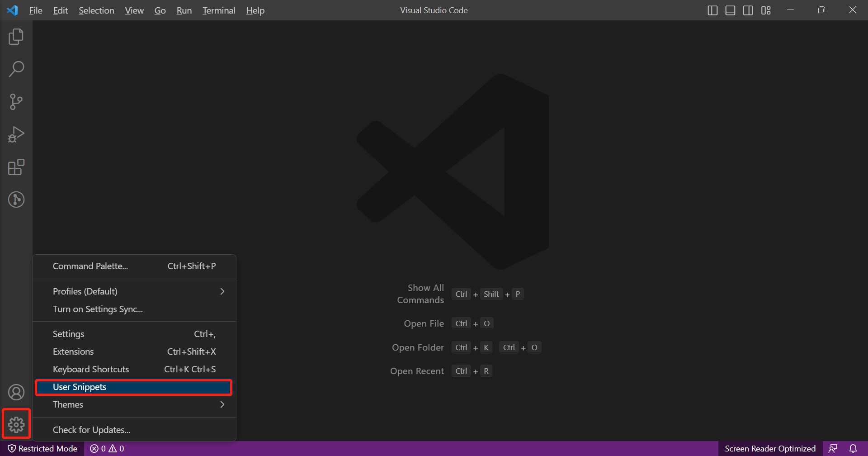Select Check for Updates... entry
This screenshot has height=456, width=868.
tap(134, 430)
